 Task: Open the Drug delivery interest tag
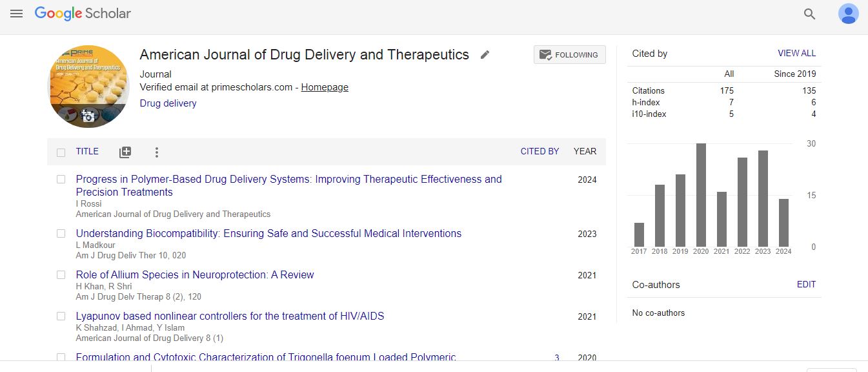(168, 103)
